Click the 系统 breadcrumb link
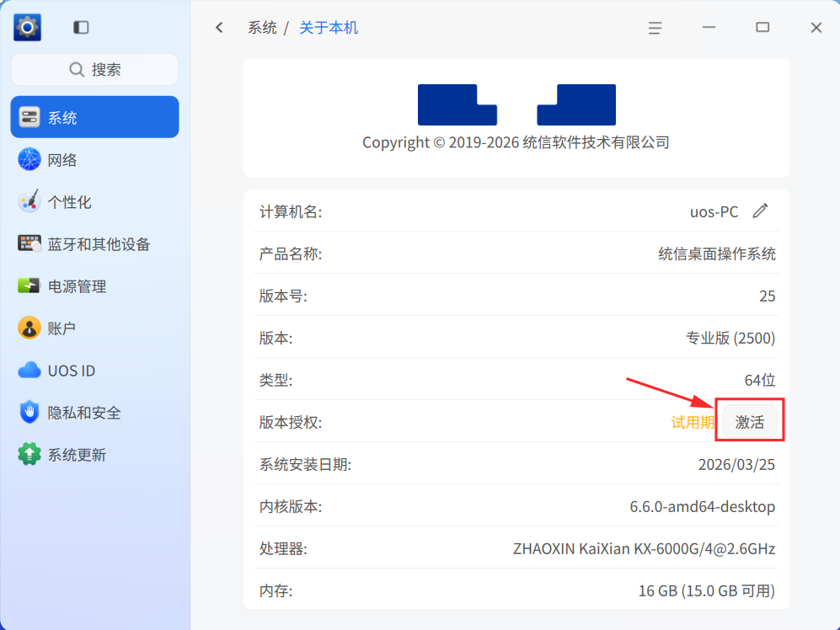840x630 pixels. (262, 27)
